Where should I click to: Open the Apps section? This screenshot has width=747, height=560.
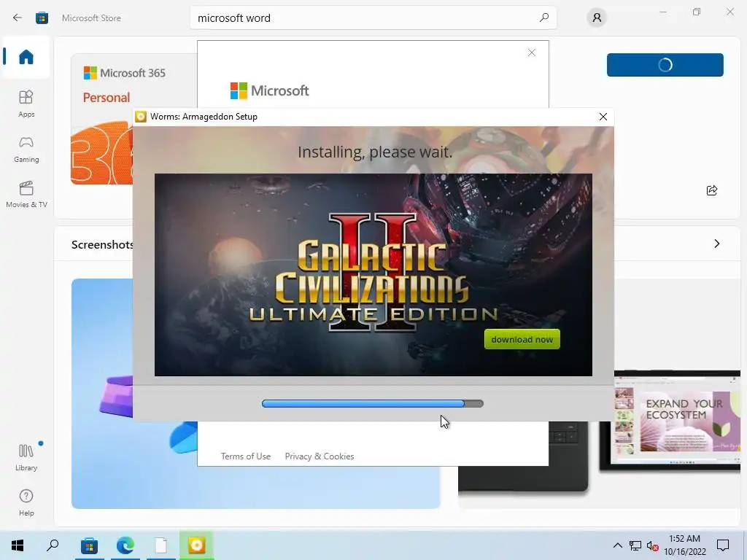click(26, 104)
